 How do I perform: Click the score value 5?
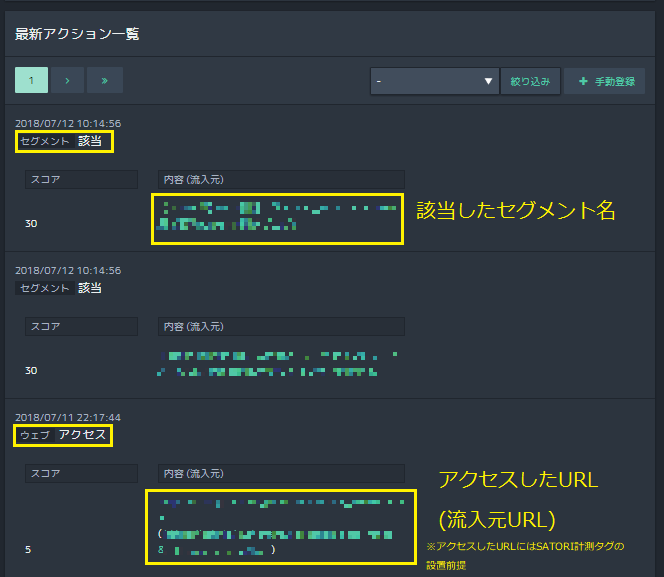coord(28,549)
